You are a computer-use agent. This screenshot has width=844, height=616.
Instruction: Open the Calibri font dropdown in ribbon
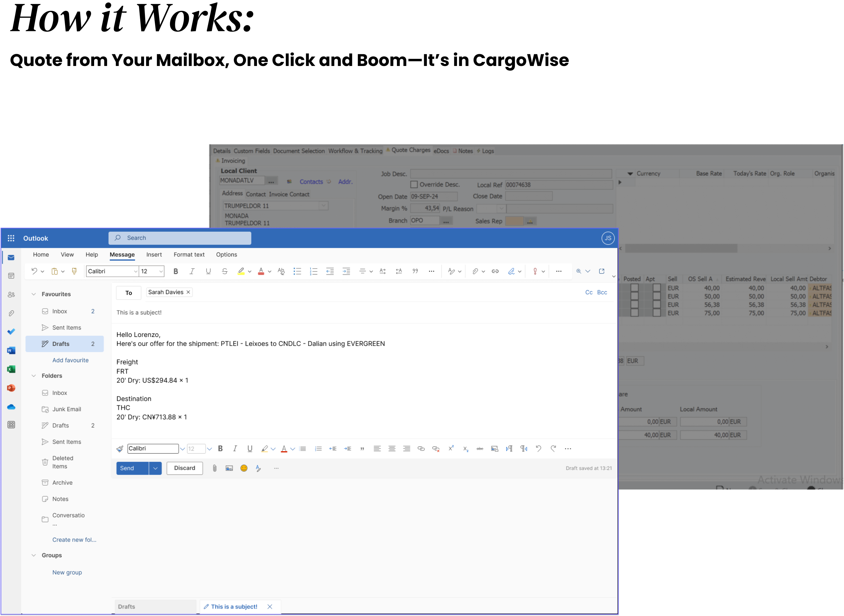tap(135, 272)
